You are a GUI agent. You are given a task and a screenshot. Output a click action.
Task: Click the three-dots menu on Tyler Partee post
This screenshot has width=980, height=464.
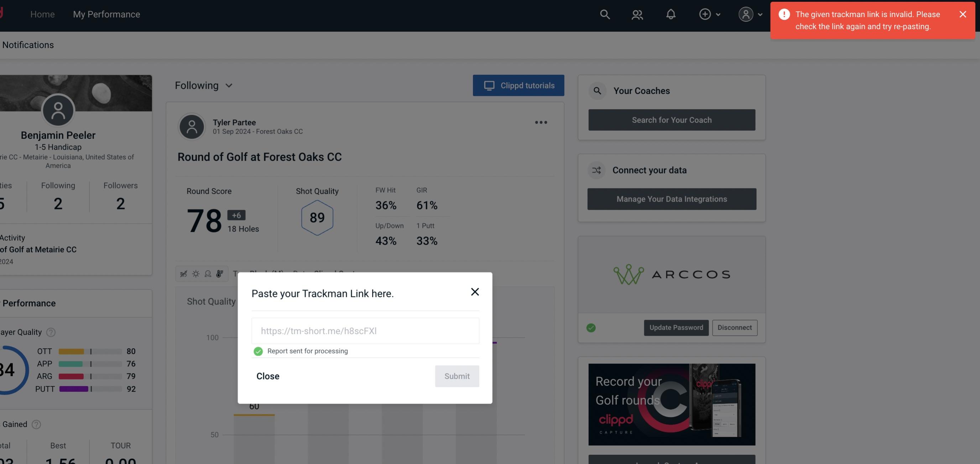(541, 122)
